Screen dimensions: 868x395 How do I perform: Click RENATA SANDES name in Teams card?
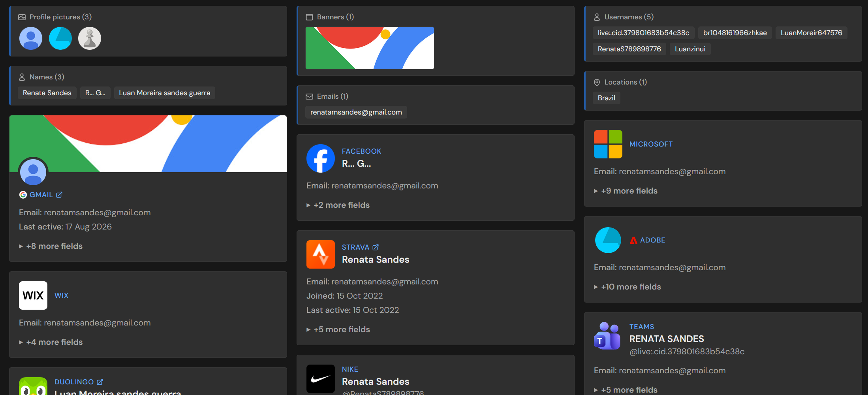[x=667, y=339]
